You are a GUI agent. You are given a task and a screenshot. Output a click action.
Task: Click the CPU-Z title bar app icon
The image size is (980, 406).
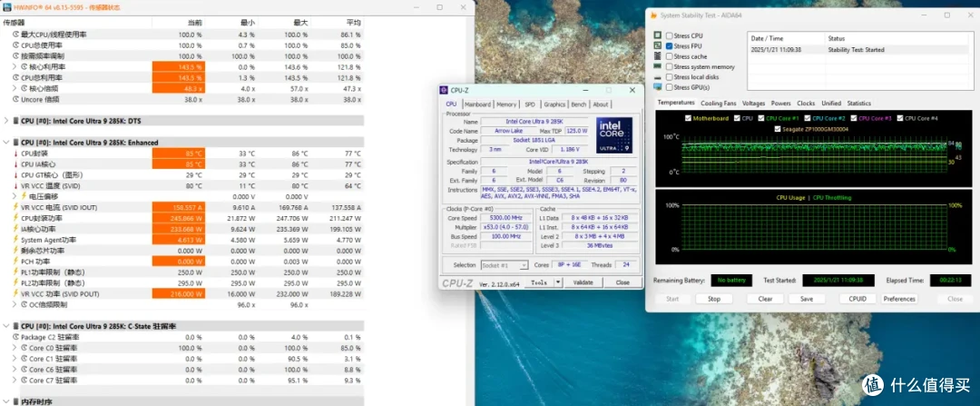(444, 90)
